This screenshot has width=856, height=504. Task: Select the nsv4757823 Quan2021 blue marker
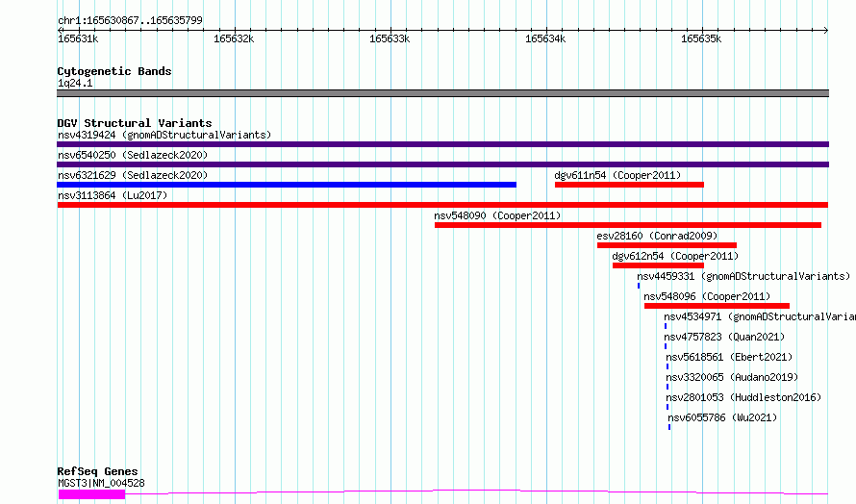point(666,346)
